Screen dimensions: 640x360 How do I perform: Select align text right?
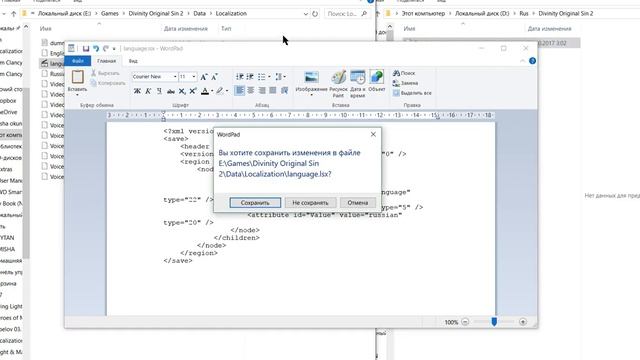coord(262,90)
